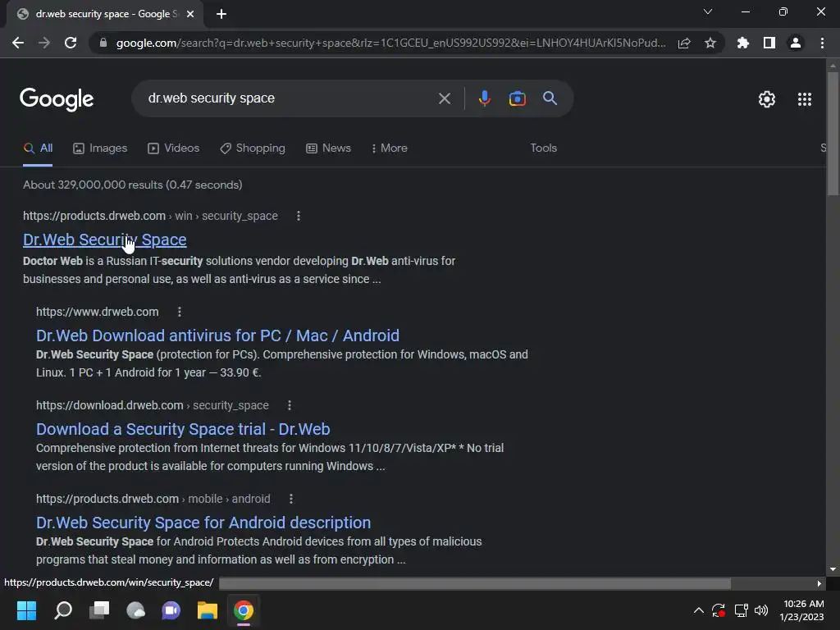Image resolution: width=840 pixels, height=630 pixels.
Task: Open Dr.Web Security Space for Android description
Action: [x=203, y=523]
